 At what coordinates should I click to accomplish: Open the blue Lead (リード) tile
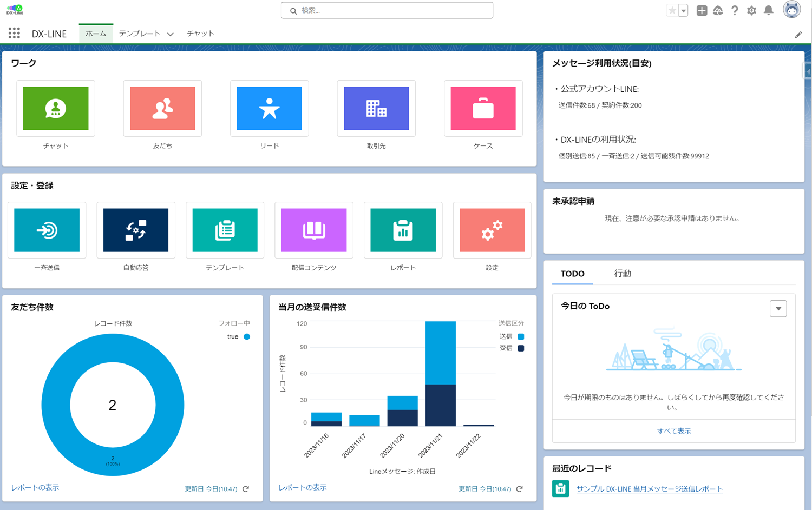pyautogui.click(x=269, y=108)
